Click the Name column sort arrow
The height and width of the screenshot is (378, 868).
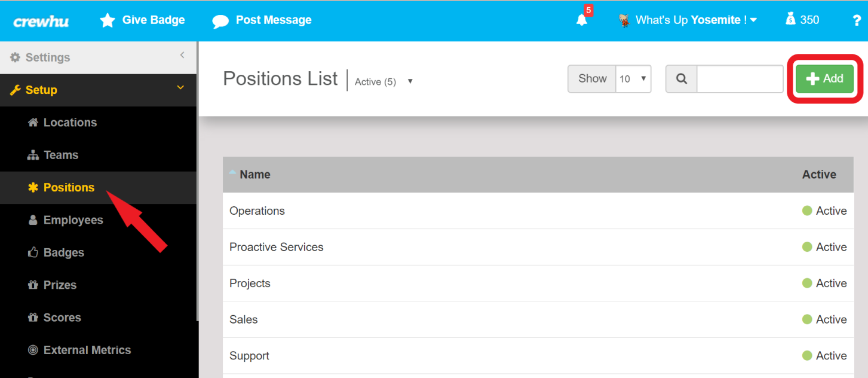(x=232, y=172)
